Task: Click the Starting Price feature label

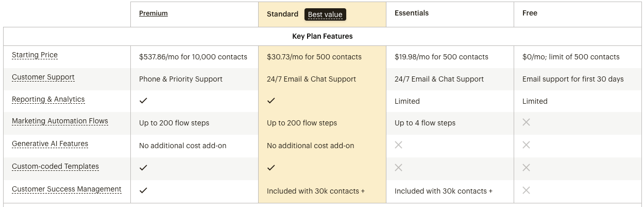Action: [x=35, y=55]
